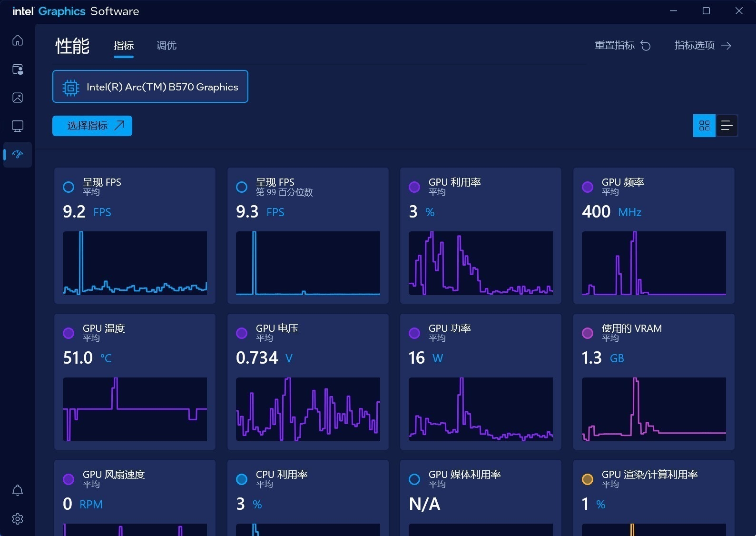Viewport: 756px width, 536px height.
Task: Open the image/media sidebar icon
Action: tap(18, 98)
